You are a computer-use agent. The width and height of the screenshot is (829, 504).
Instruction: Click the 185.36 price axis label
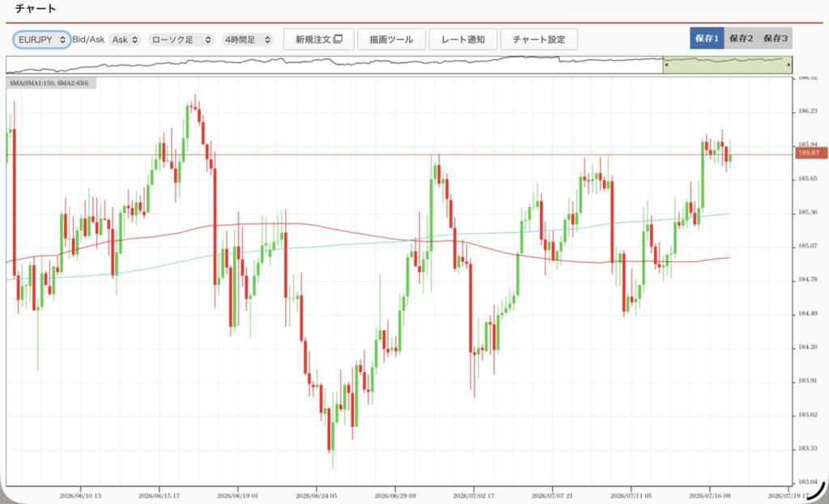tap(807, 213)
